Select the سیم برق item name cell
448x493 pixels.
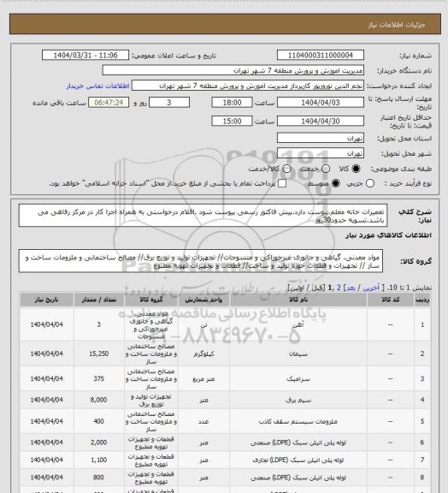tap(298, 401)
